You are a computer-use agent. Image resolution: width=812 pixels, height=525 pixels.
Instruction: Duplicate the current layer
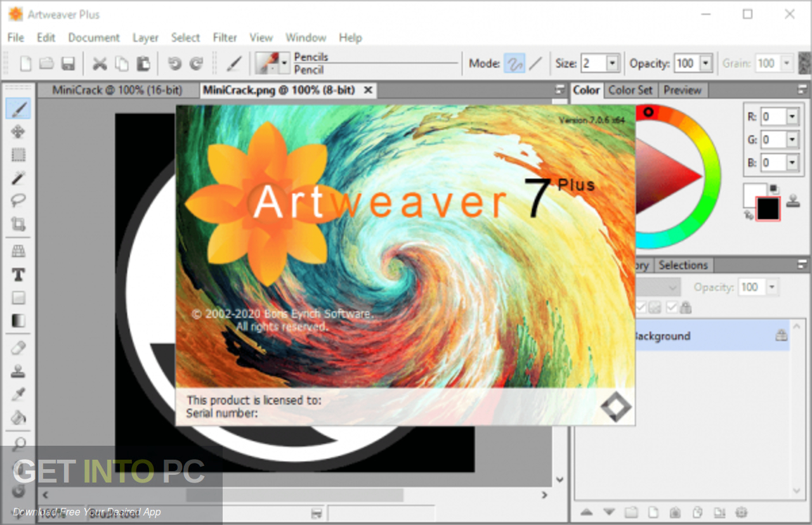[x=697, y=512]
